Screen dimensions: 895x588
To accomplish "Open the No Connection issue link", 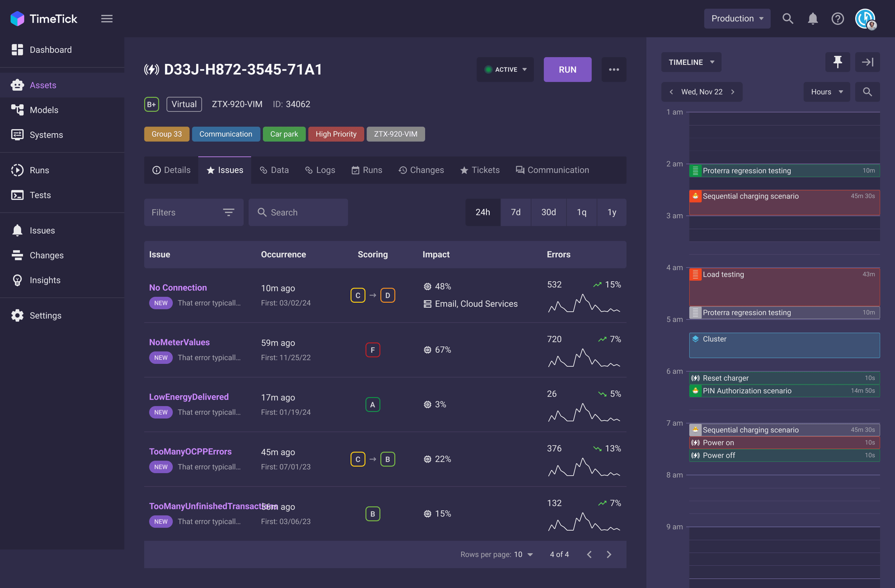I will pyautogui.click(x=178, y=288).
